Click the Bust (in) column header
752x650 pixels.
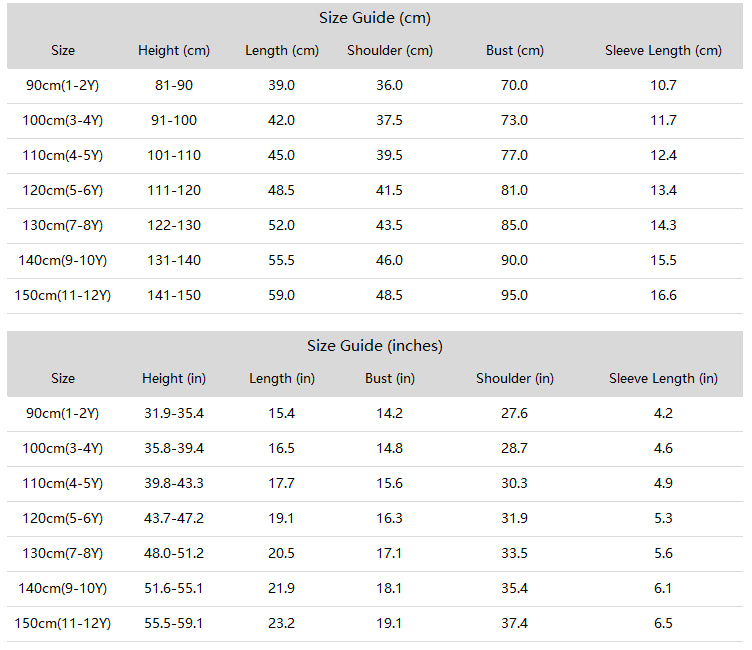[x=389, y=378]
